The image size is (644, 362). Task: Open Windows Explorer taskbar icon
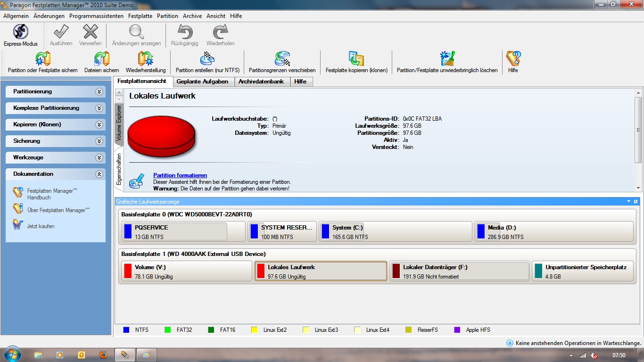[38, 354]
